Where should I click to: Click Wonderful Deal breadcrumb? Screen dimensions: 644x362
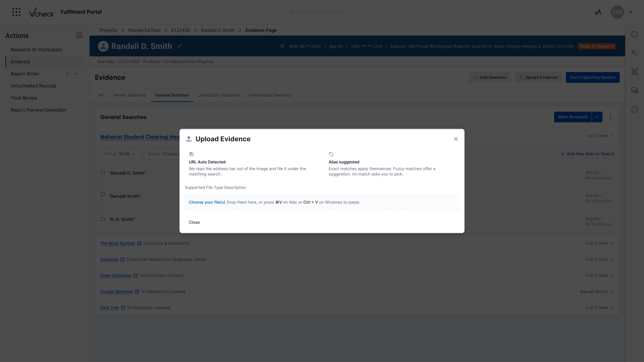pos(144,30)
